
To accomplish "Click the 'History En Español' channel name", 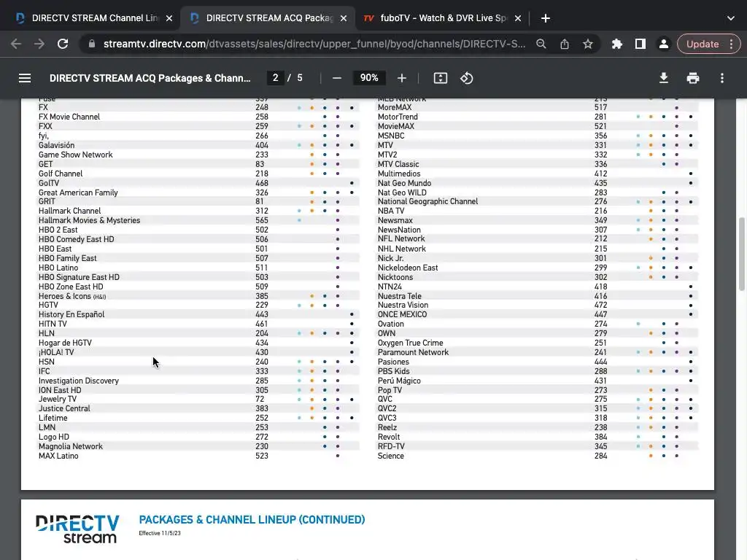I will [71, 314].
